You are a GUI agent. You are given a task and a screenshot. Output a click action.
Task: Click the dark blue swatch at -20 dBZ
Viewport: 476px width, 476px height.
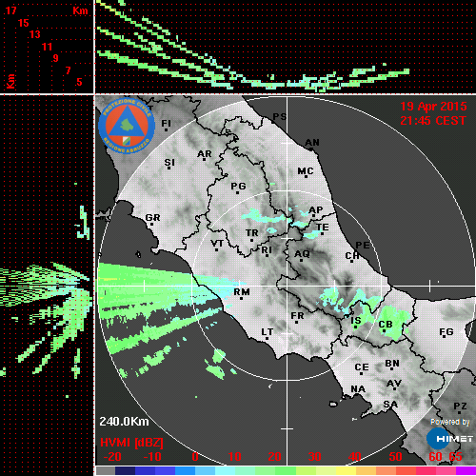click(125, 470)
